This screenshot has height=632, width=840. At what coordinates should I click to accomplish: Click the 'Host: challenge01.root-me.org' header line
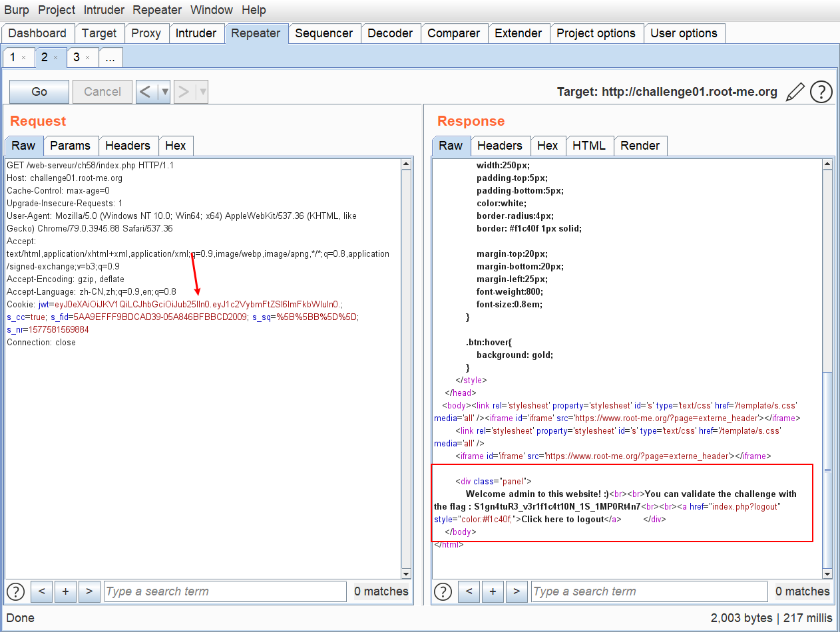point(65,178)
